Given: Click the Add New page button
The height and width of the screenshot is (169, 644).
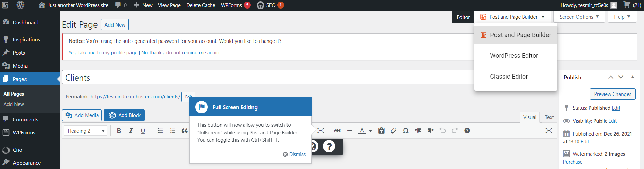Looking at the screenshot, I should point(115,24).
